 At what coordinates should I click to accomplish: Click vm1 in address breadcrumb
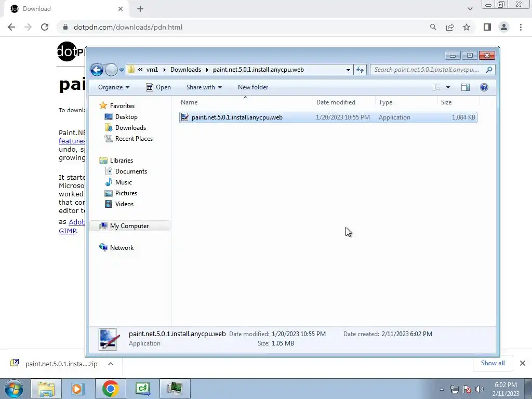(152, 70)
